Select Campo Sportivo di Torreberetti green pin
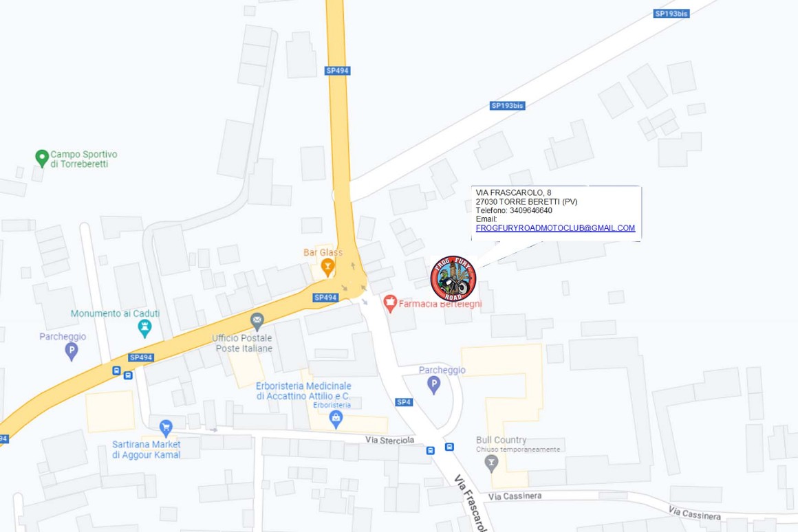The width and height of the screenshot is (798, 532). tap(42, 159)
